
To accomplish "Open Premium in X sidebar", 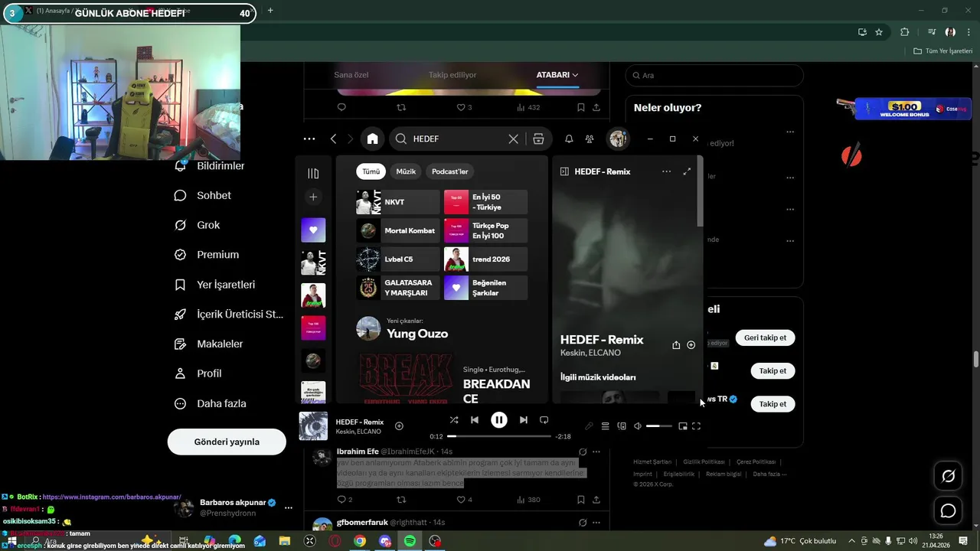I will pyautogui.click(x=207, y=255).
